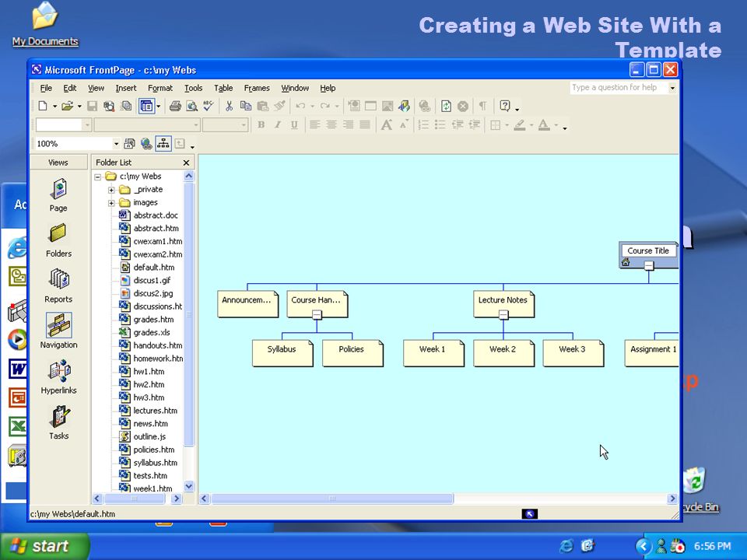Click Internet Explorer icon in taskbar tray
Viewport: 747px width, 560px height.
566,546
